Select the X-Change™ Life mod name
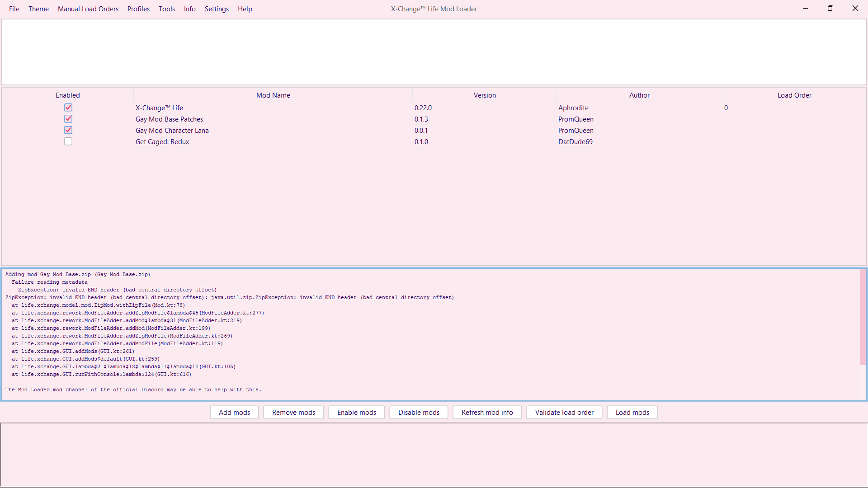The height and width of the screenshot is (488, 868). [159, 108]
